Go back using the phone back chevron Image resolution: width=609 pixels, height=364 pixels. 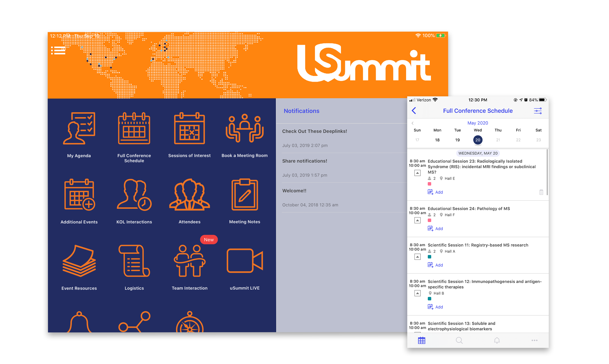pyautogui.click(x=414, y=111)
